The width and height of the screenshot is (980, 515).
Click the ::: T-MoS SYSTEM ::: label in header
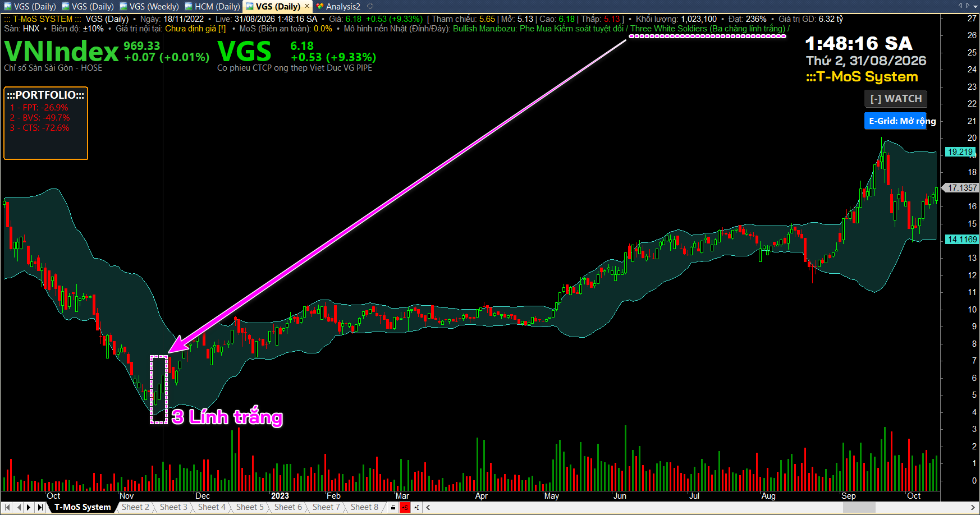tap(43, 19)
